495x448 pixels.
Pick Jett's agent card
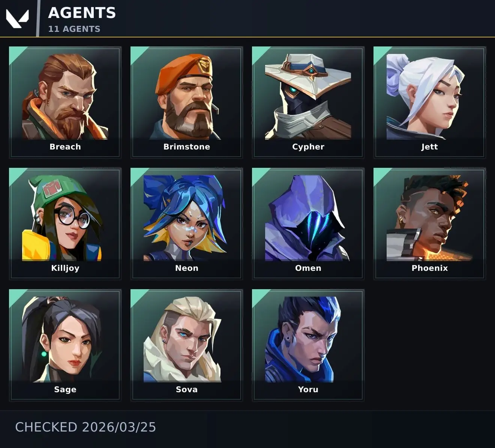click(430, 102)
